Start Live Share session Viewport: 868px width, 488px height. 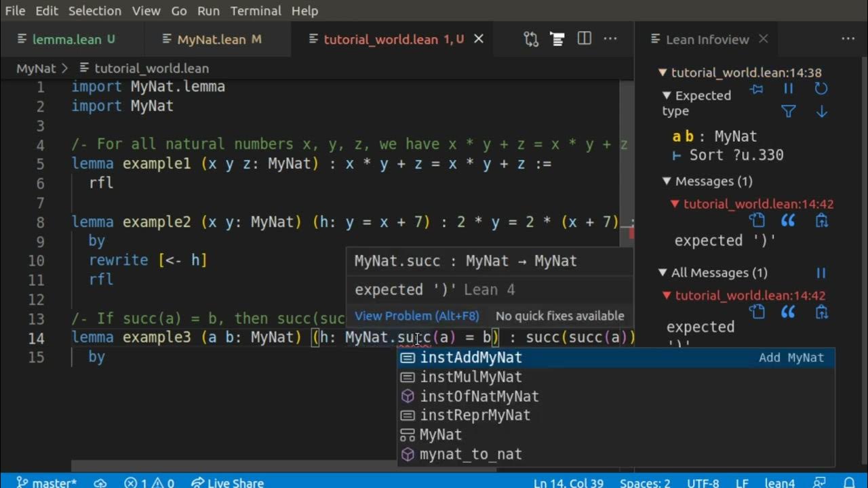tap(227, 483)
